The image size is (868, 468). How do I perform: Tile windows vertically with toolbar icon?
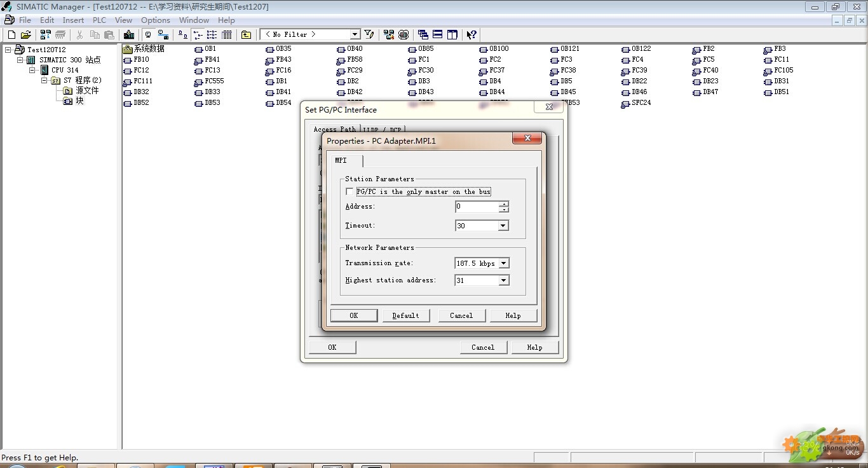(x=452, y=35)
